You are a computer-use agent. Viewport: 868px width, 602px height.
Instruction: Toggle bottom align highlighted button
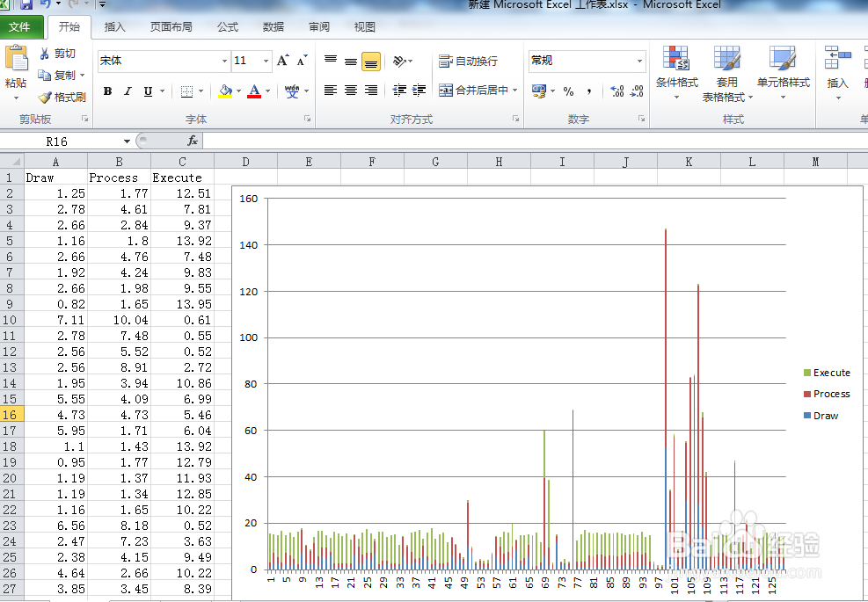pos(371,62)
